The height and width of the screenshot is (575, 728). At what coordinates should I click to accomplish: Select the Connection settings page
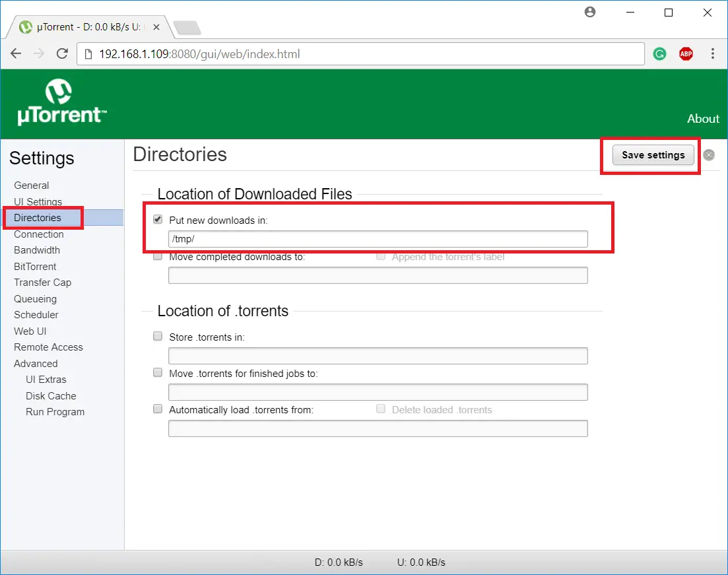click(39, 234)
